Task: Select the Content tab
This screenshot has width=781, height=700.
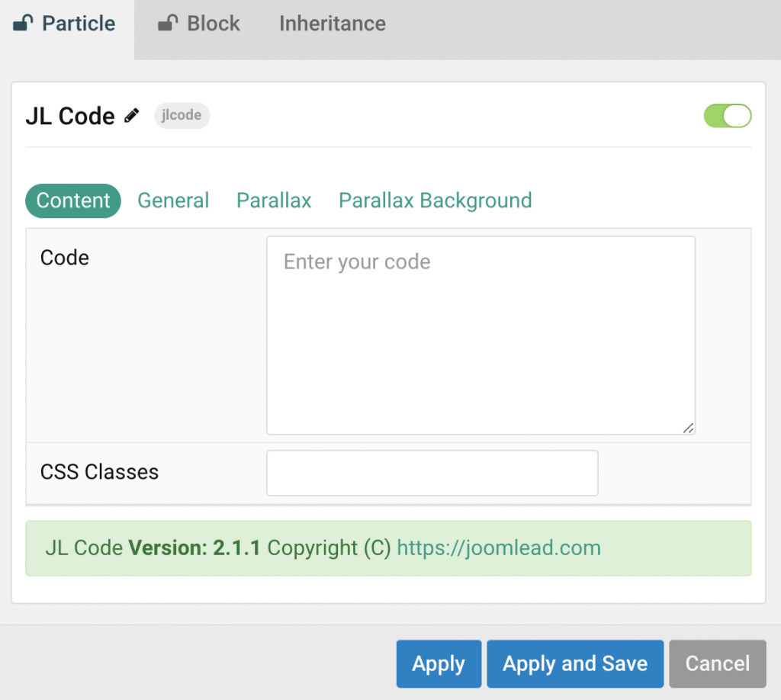Action: point(72,201)
